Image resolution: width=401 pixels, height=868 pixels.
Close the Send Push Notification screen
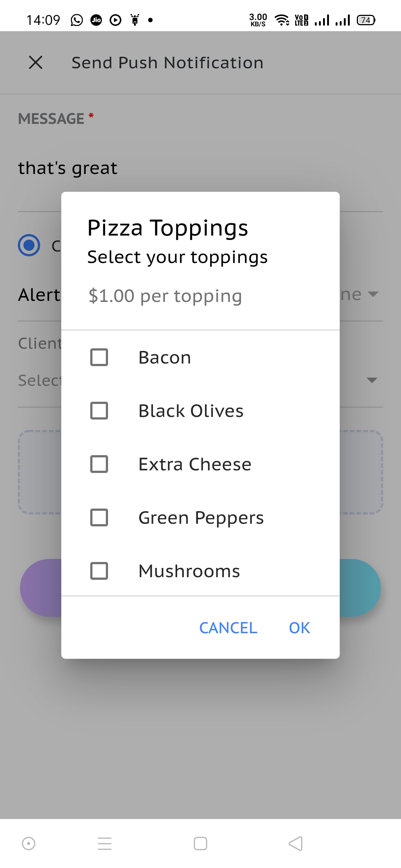(x=36, y=62)
